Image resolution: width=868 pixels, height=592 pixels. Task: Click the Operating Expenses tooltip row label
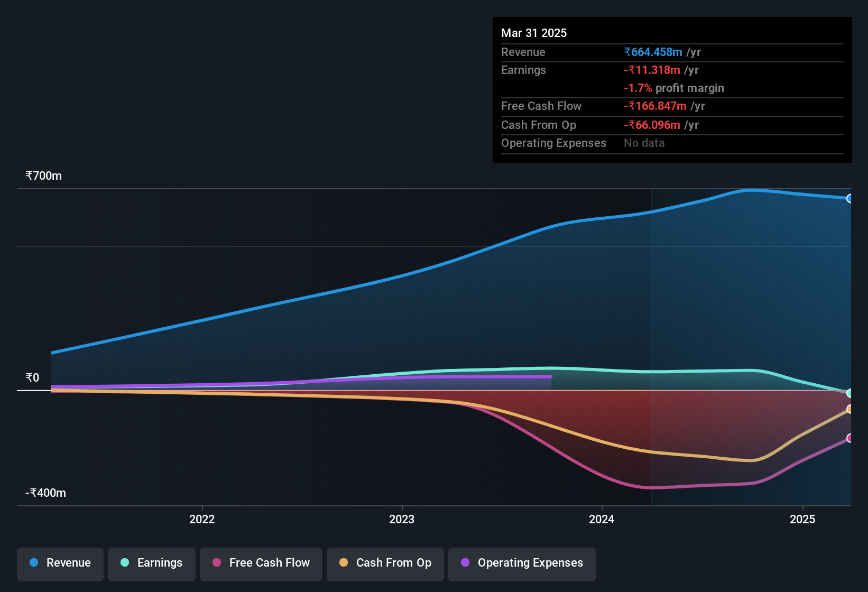[553, 143]
